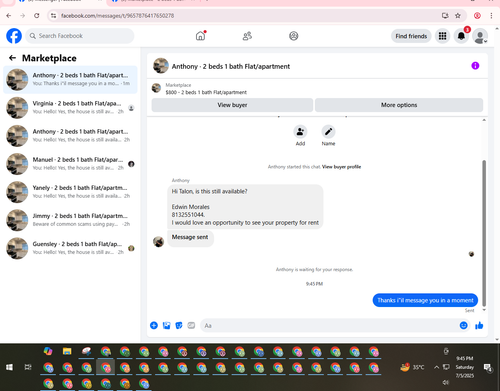Click the chat vertical scrollbar
This screenshot has height=391, width=500.
click(x=484, y=233)
